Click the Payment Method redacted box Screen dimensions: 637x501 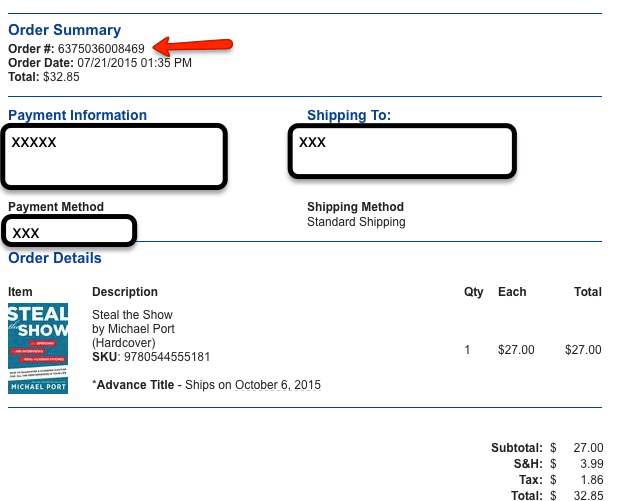69,231
